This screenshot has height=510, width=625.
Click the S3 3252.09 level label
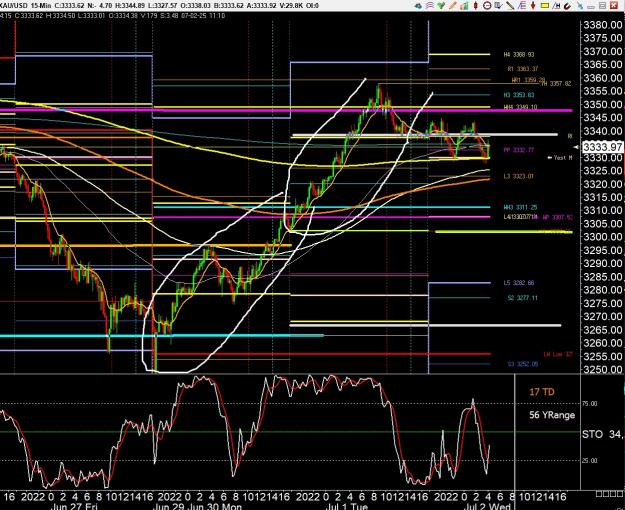[523, 364]
